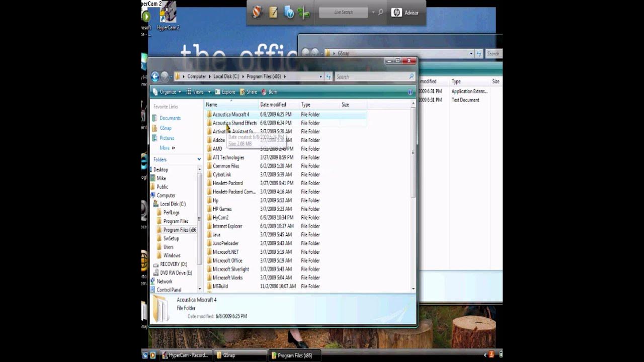Image resolution: width=644 pixels, height=362 pixels.
Task: Select the Internet Explorer folder icon
Action: [x=209, y=226]
